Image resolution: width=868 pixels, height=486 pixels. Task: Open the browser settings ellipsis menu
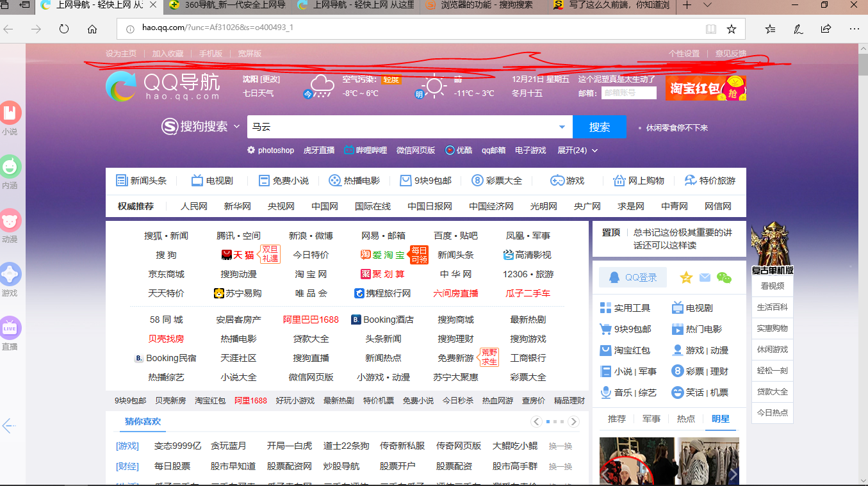pyautogui.click(x=855, y=29)
